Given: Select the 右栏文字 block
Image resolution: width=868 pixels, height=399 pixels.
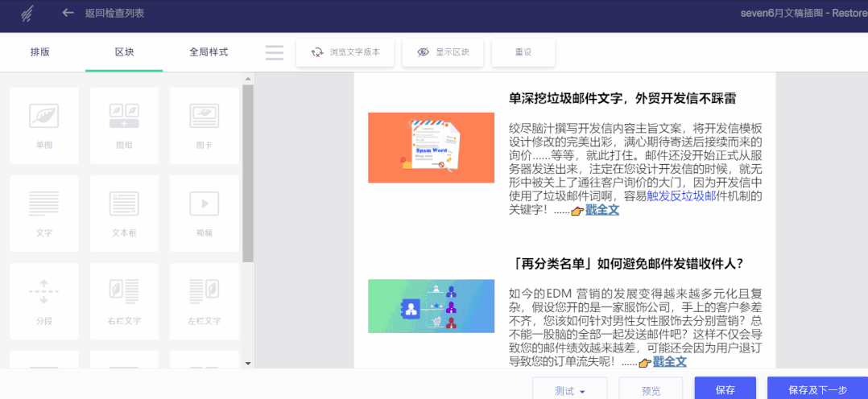Looking at the screenshot, I should 124,302.
